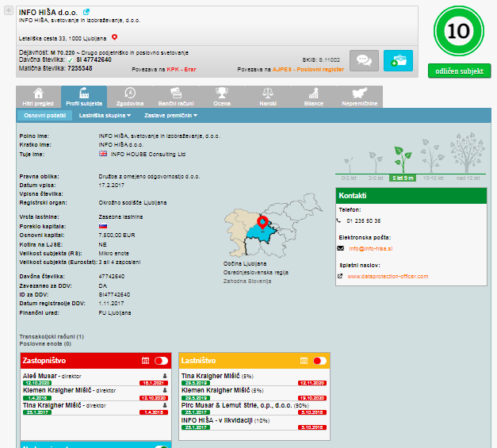Open the www.dataprotection-officer.com website link

click(x=387, y=277)
